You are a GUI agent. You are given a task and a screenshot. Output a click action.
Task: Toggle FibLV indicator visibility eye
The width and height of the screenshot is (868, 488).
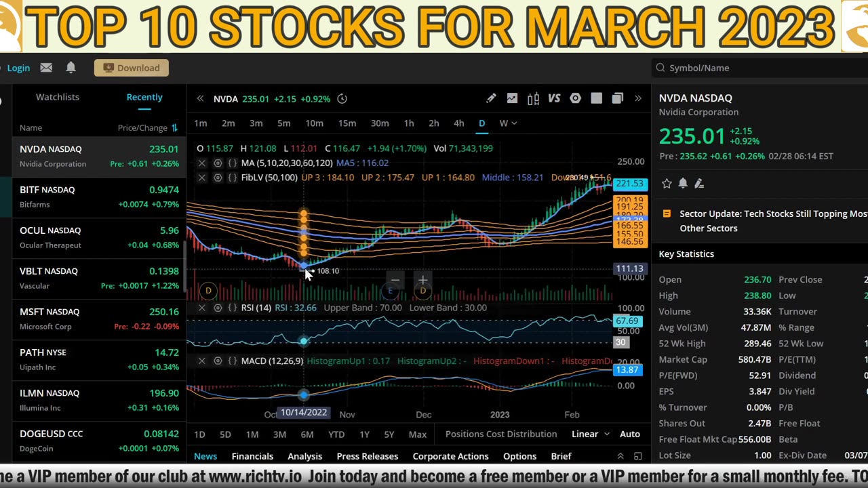point(218,178)
